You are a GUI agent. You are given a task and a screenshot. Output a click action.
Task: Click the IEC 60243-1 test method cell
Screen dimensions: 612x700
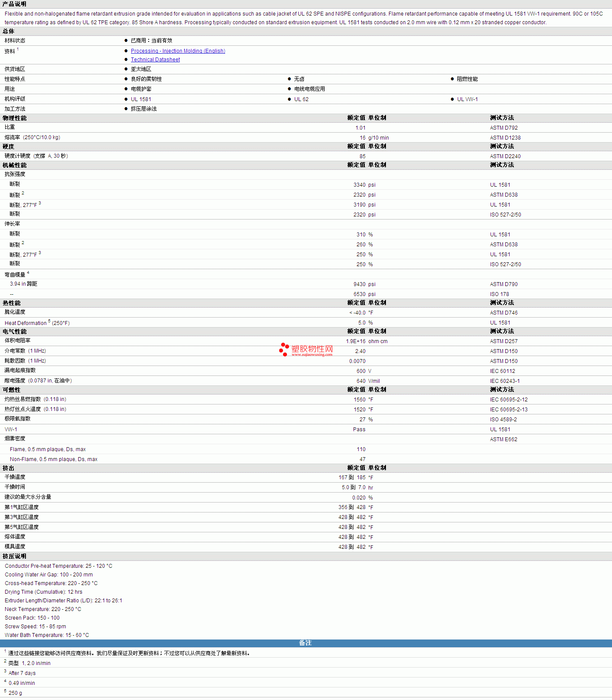click(505, 381)
